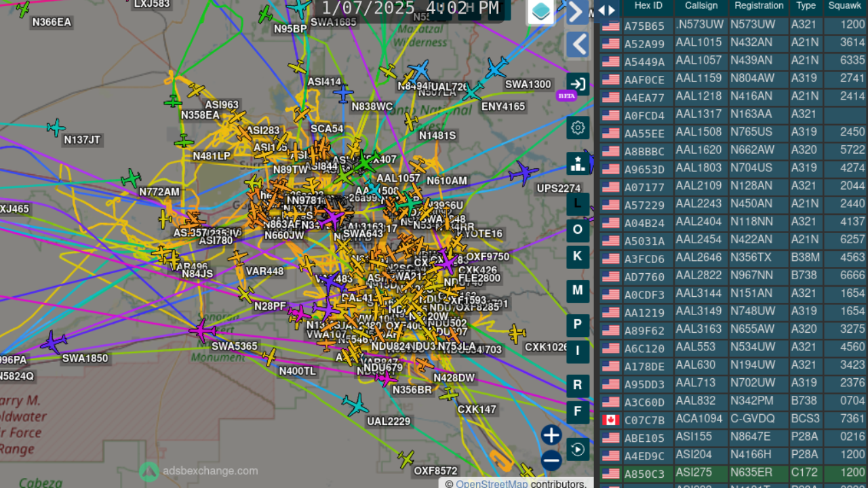This screenshot has width=868, height=488.
Task: Open the map settings gear
Action: click(x=578, y=127)
